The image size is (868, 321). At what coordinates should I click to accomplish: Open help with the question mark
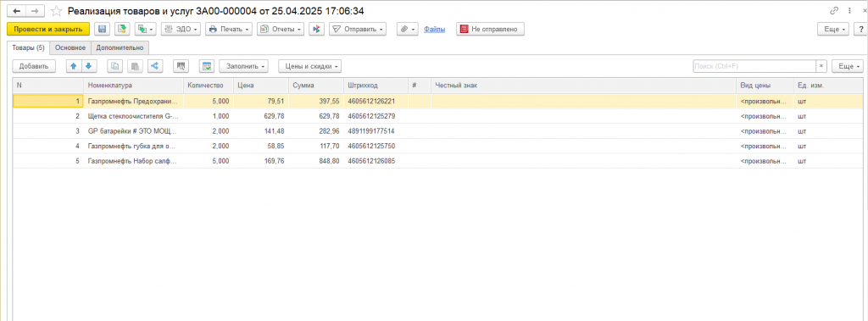861,29
